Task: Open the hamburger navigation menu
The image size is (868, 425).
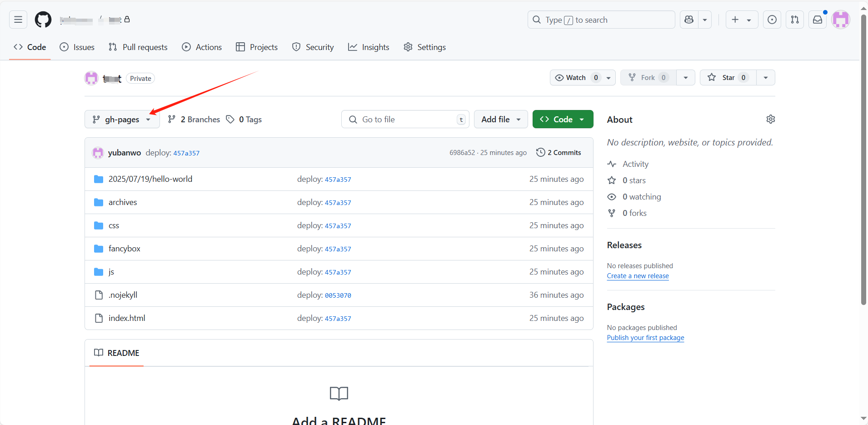Action: (18, 20)
